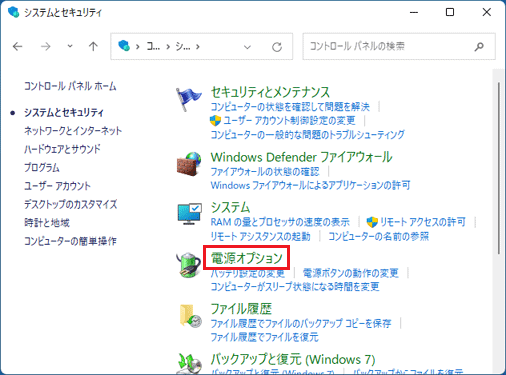506x375 pixels.
Task: Open セキュリティとメンテナンス heading
Action: (x=270, y=92)
